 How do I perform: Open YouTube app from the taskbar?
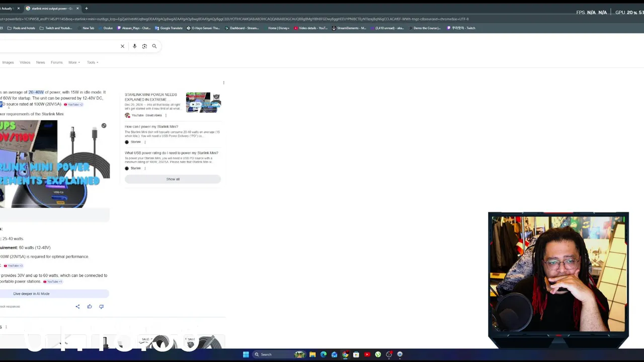point(367,354)
